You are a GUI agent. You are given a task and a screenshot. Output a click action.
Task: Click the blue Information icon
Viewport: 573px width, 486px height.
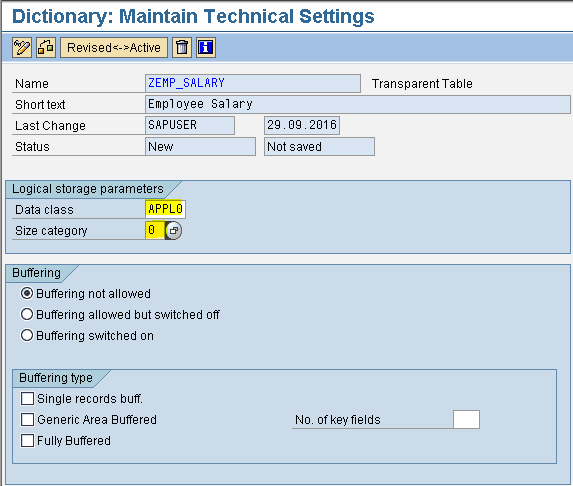coord(206,48)
